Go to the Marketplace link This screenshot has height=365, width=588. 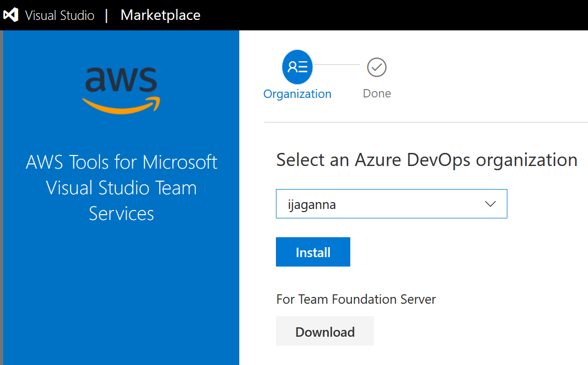(161, 15)
